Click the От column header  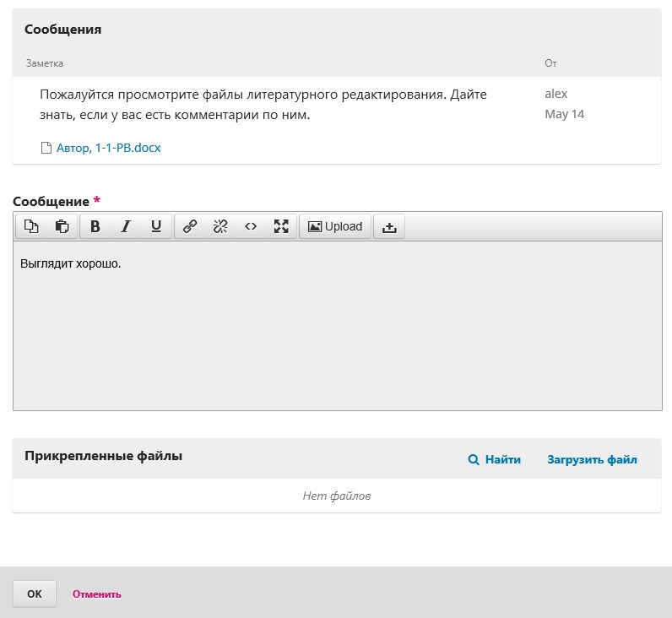click(x=550, y=63)
